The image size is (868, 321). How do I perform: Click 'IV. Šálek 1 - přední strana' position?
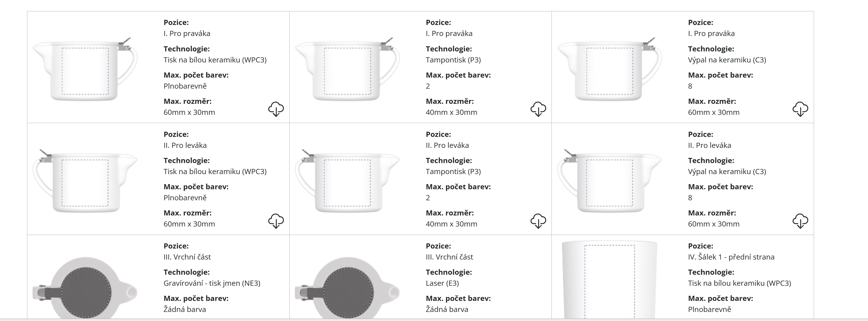point(731,257)
